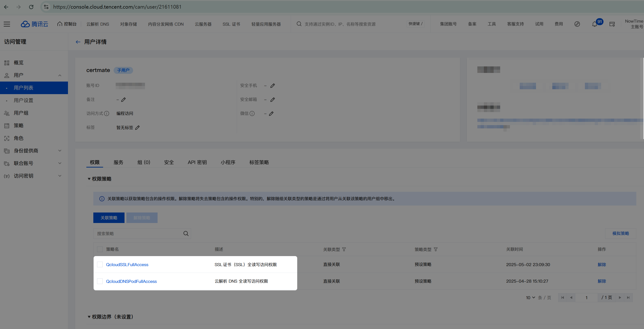The image size is (644, 329).
Task: Go to previous page pagination arrow
Action: (571, 298)
